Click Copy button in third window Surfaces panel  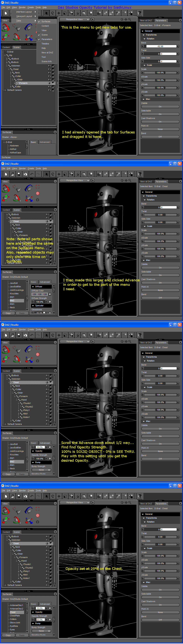coord(8,474)
